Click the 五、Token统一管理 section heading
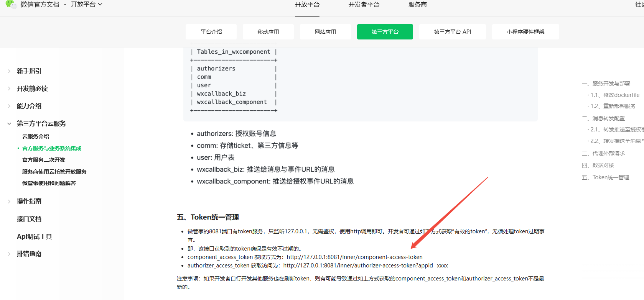 tap(208, 217)
